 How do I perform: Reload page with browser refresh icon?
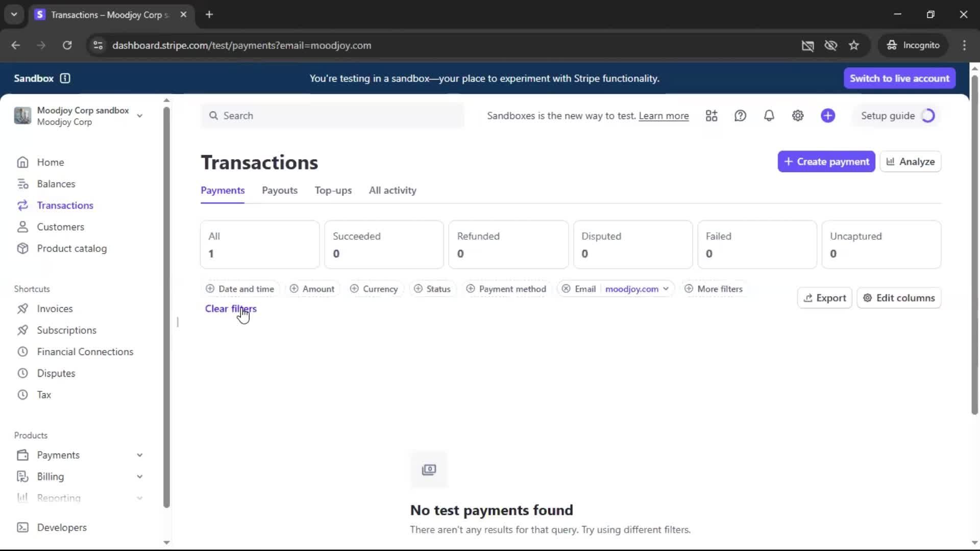point(67,45)
